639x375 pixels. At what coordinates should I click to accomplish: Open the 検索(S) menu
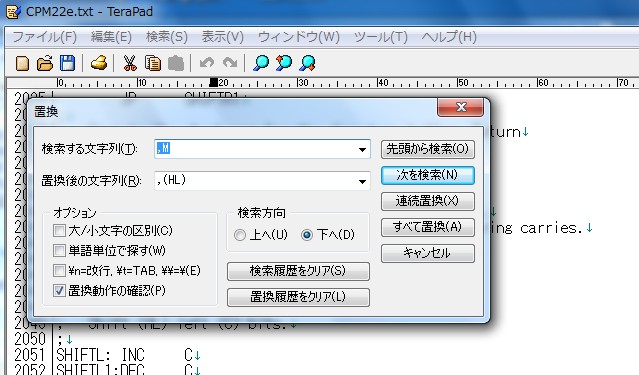click(x=167, y=37)
